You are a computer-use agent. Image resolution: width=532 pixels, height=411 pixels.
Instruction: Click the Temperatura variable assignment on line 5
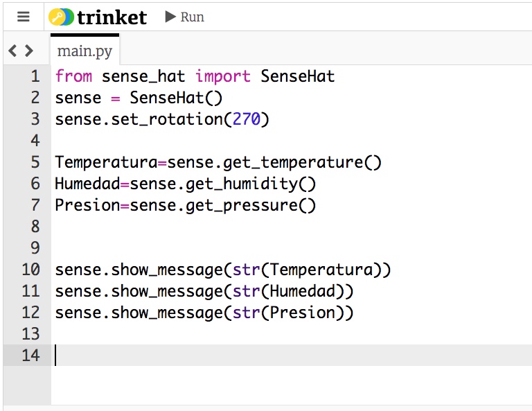click(x=105, y=163)
